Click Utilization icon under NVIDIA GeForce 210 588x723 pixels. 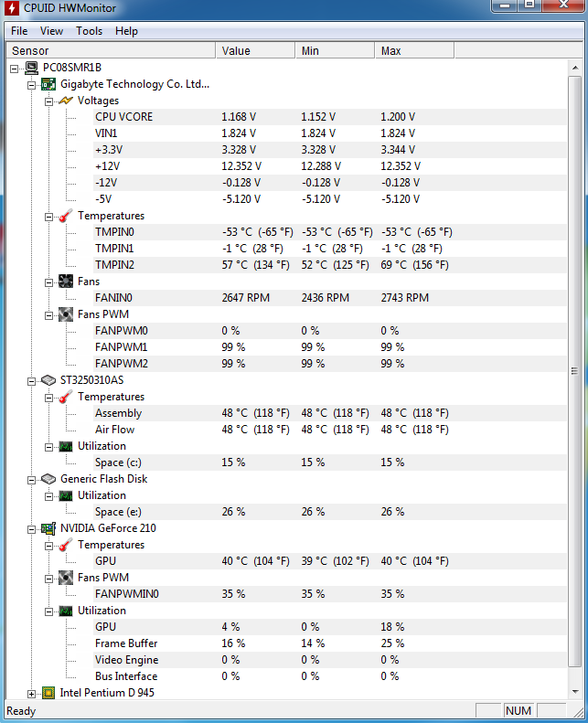[x=66, y=611]
